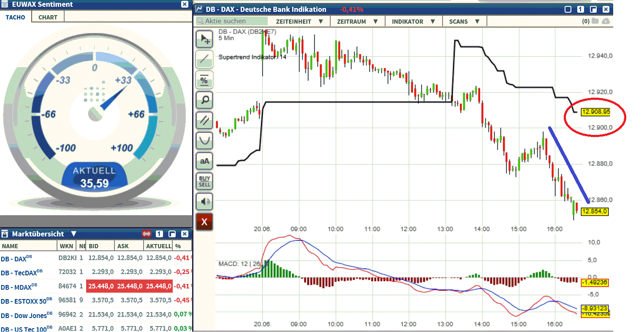Open the ZEITEINHEIT dropdown
The width and height of the screenshot is (644, 332).
(299, 22)
